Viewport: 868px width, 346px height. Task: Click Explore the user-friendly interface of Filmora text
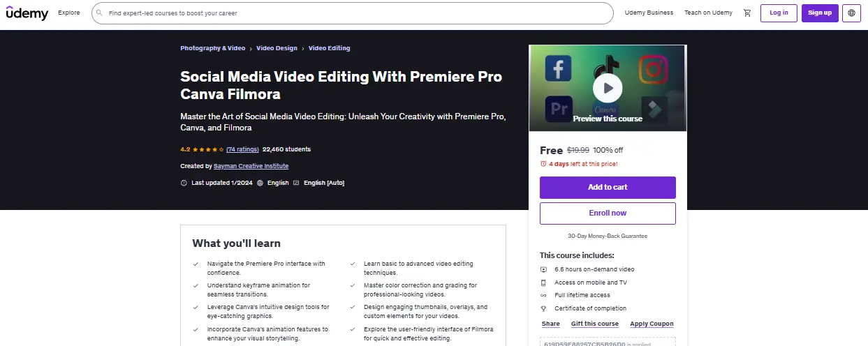tap(429, 333)
